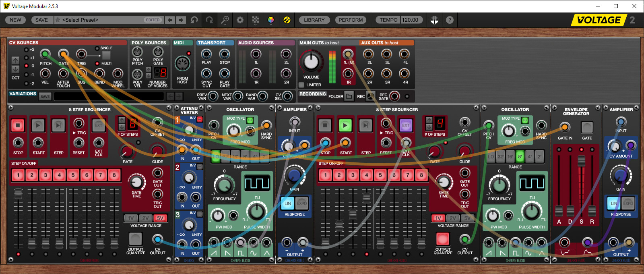Click the purple EXT button on second sequencer
The height and width of the screenshot is (274, 644).
(406, 125)
